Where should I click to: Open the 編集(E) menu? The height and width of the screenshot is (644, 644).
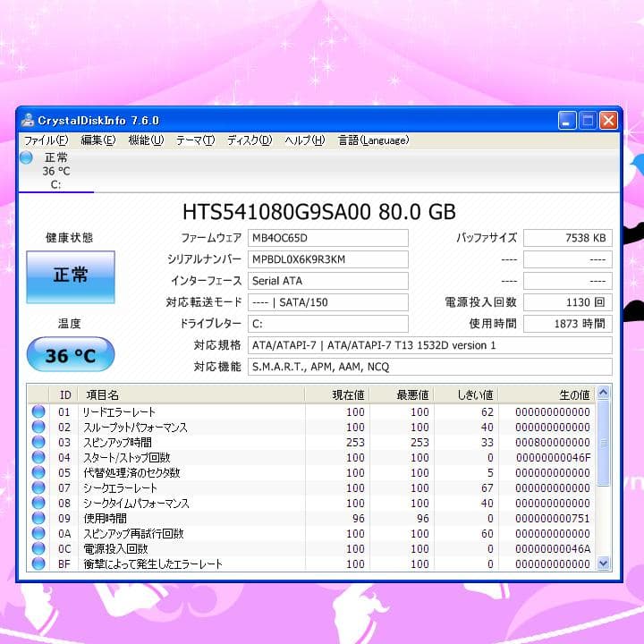pos(98,140)
